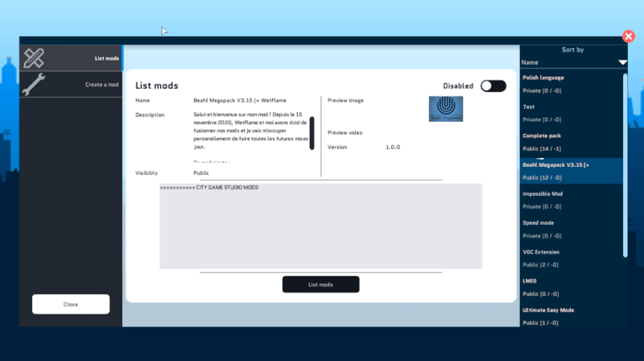644x361 pixels.
Task: Expand the Sort by dropdown arrow
Action: (x=621, y=62)
